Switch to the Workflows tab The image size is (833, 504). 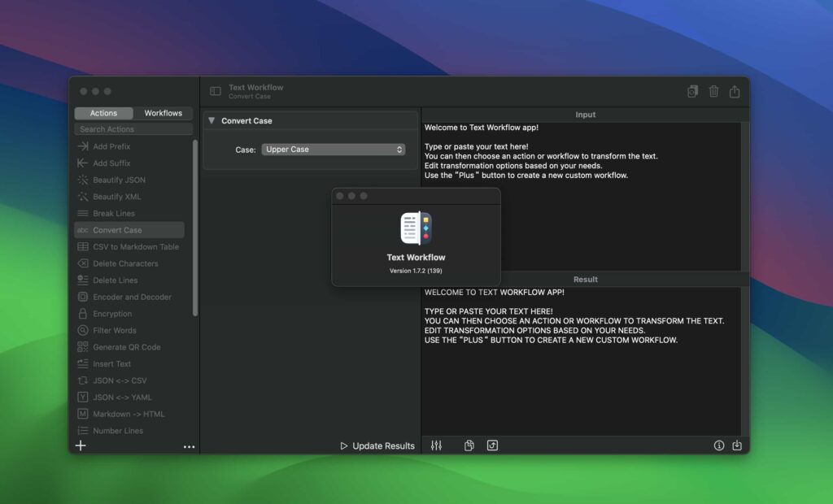pos(163,113)
